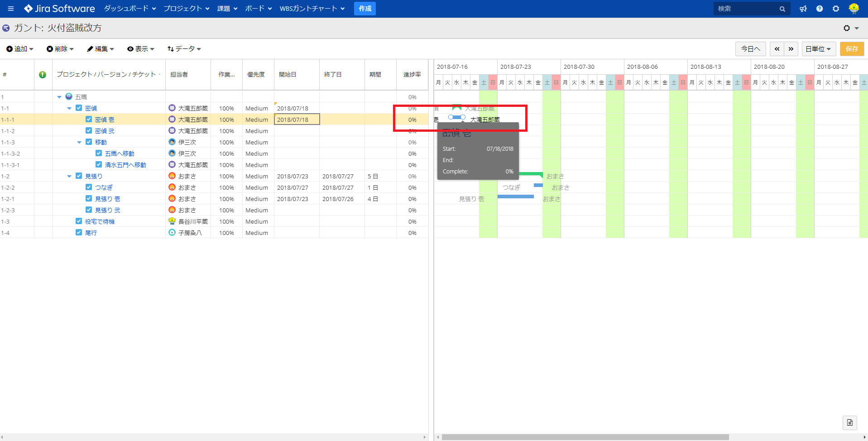Open the help question mark icon
This screenshot has width=868, height=441.
click(x=820, y=9)
